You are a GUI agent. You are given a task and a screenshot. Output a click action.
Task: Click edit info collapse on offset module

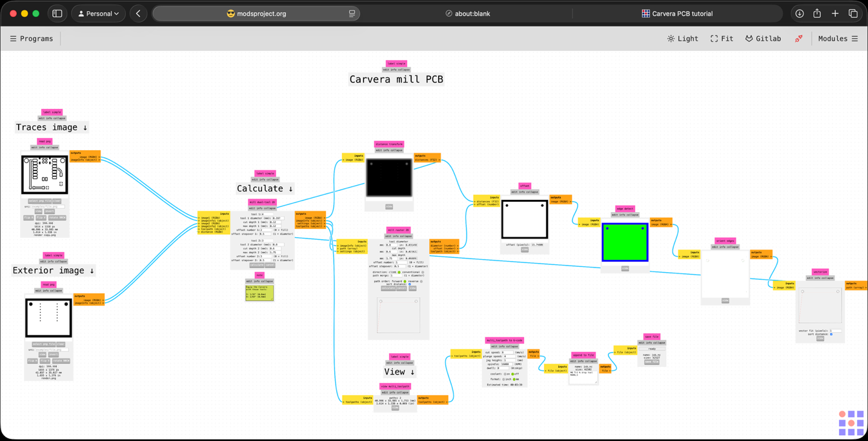click(x=525, y=191)
